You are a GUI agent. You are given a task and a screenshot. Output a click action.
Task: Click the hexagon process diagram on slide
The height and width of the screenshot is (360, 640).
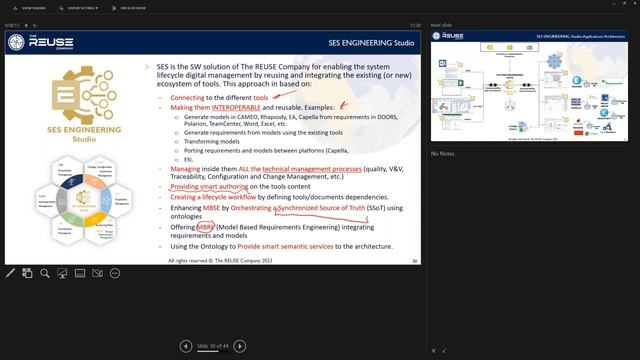84,200
